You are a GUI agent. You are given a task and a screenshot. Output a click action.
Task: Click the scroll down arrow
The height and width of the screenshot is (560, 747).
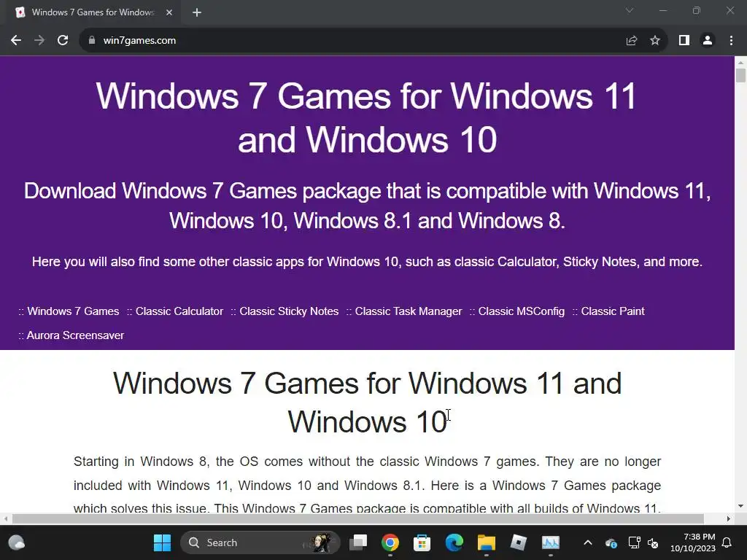tap(740, 506)
